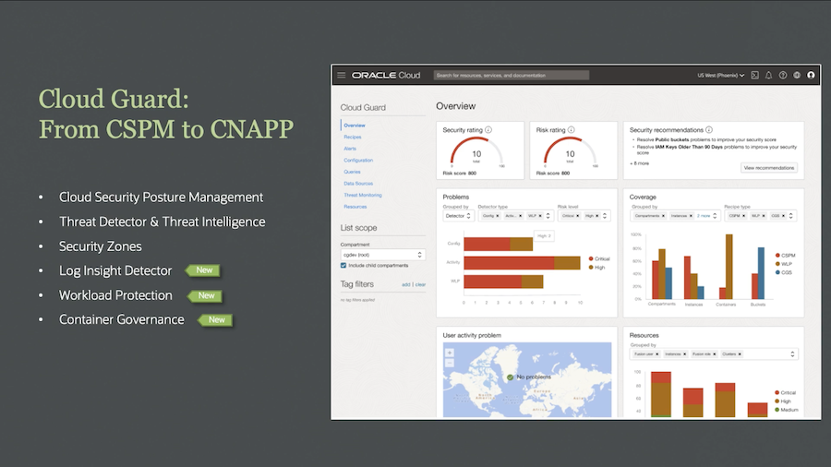
Task: Click the View recommendations button
Action: 769,168
